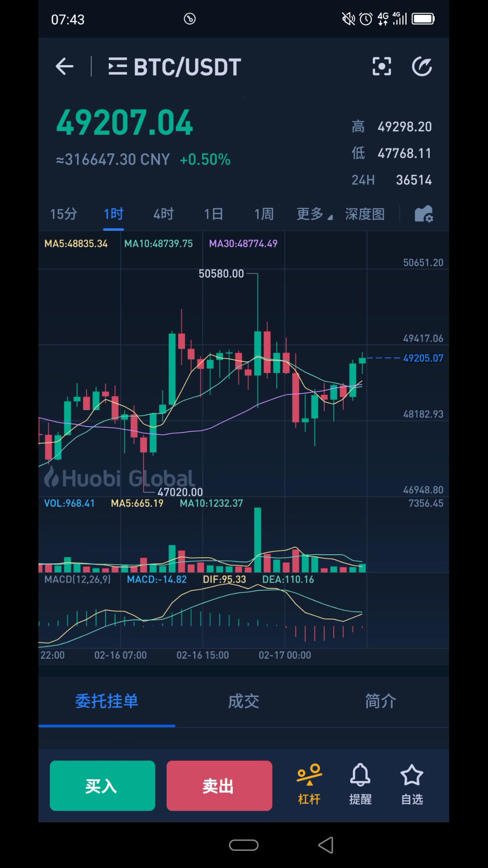The height and width of the screenshot is (868, 488).
Task: Open the trading pair list menu icon
Action: click(x=117, y=66)
